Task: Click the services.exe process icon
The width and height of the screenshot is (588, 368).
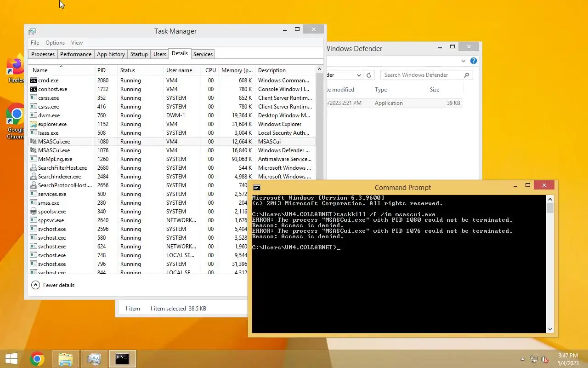Action: point(34,194)
